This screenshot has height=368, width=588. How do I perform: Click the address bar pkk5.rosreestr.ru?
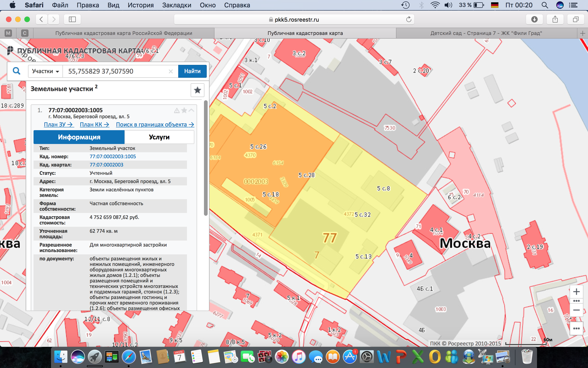(x=294, y=20)
